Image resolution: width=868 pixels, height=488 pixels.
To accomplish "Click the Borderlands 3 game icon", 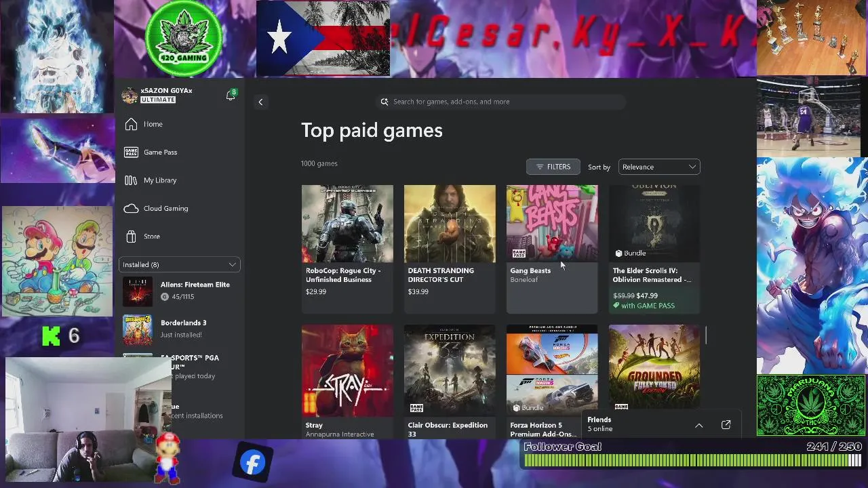I will tap(138, 329).
